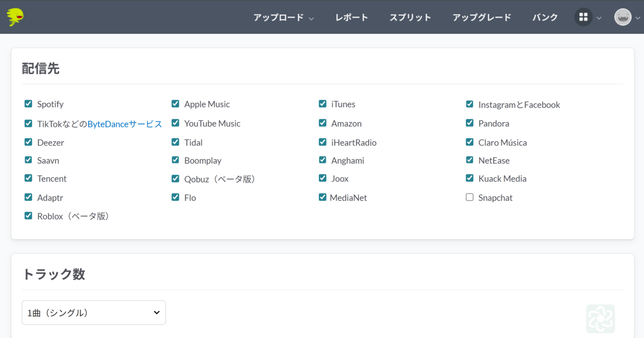Viewport: 644px width, 338px height.
Task: Open the スプリット menu item
Action: tap(410, 17)
